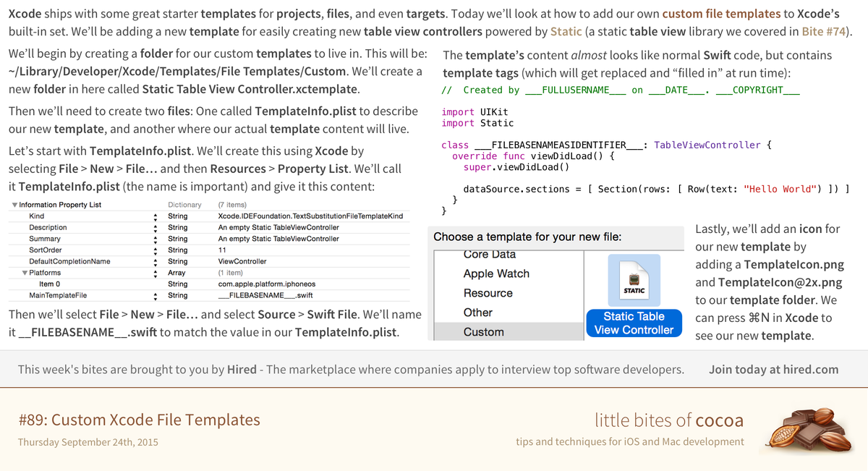Select the "Description" key in the plist
The height and width of the screenshot is (471, 868).
coord(48,227)
